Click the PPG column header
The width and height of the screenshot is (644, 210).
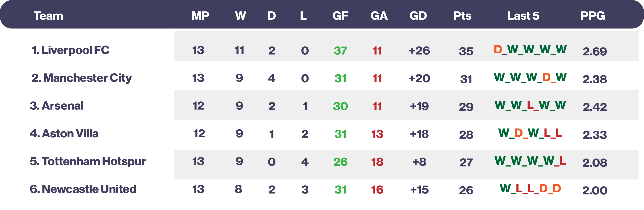(593, 16)
